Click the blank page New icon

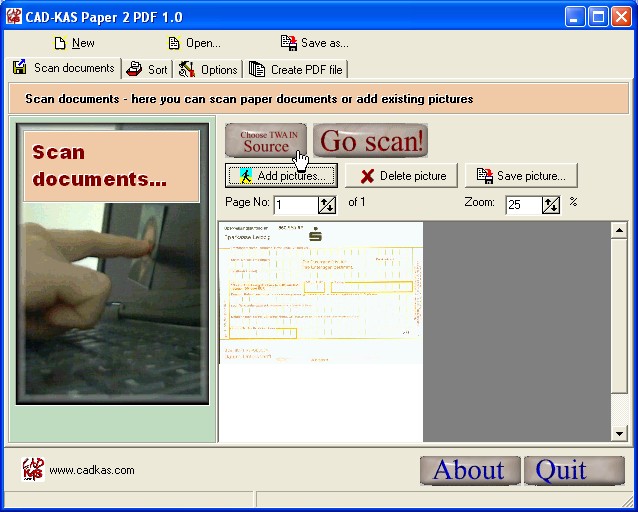tap(60, 43)
